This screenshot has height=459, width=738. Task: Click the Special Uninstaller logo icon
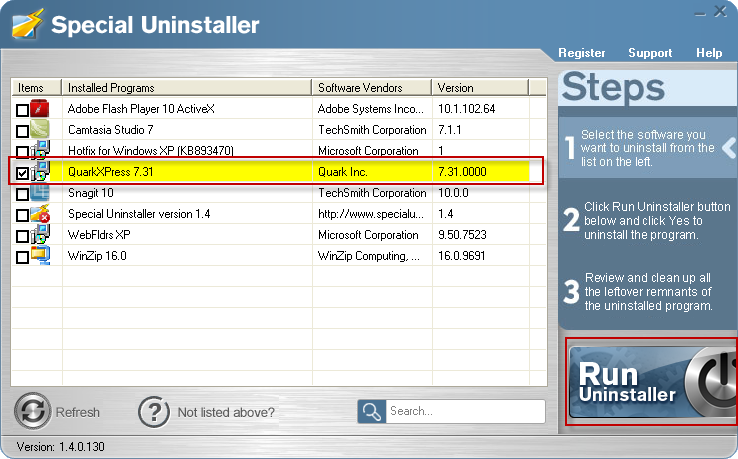click(x=27, y=24)
